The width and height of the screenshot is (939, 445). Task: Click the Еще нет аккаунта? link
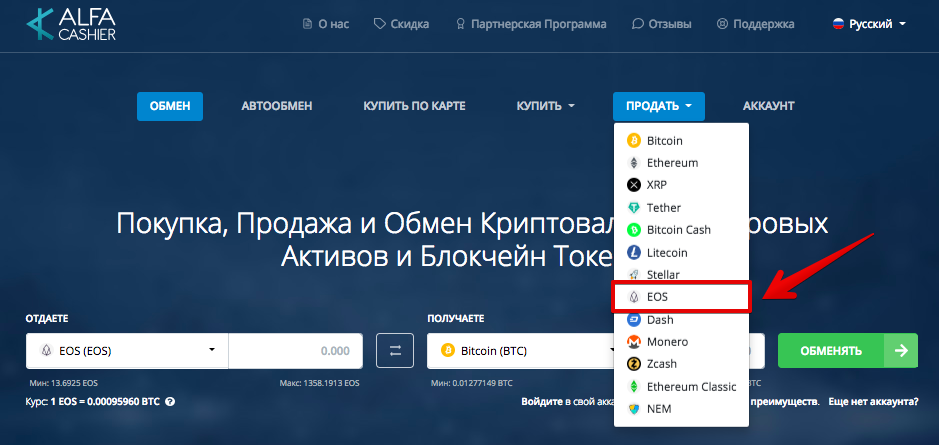pyautogui.click(x=874, y=402)
